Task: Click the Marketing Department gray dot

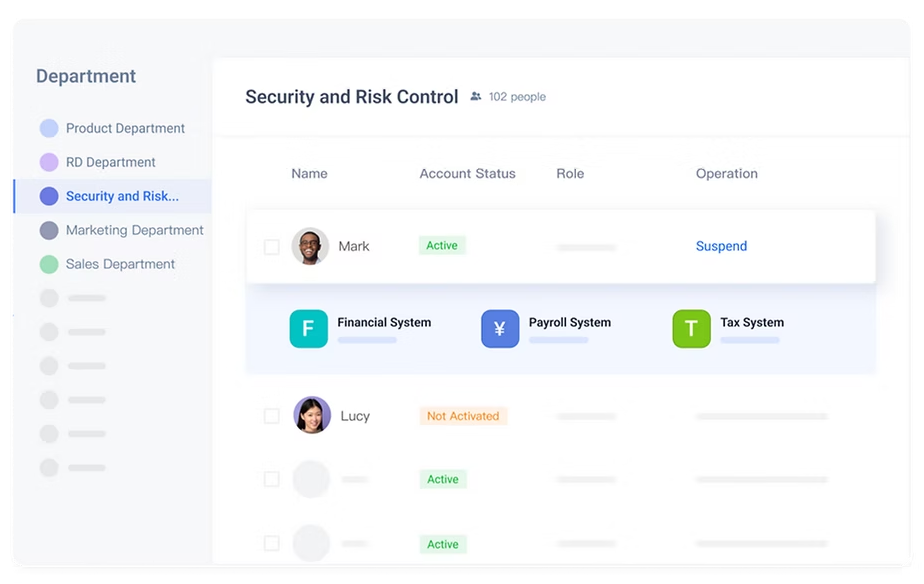Action: (49, 230)
